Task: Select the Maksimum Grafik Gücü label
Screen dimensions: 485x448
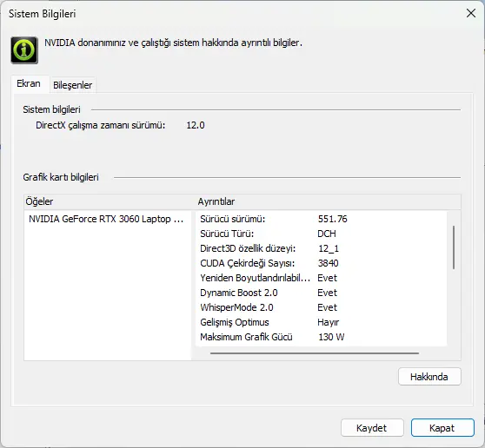Action: point(246,337)
